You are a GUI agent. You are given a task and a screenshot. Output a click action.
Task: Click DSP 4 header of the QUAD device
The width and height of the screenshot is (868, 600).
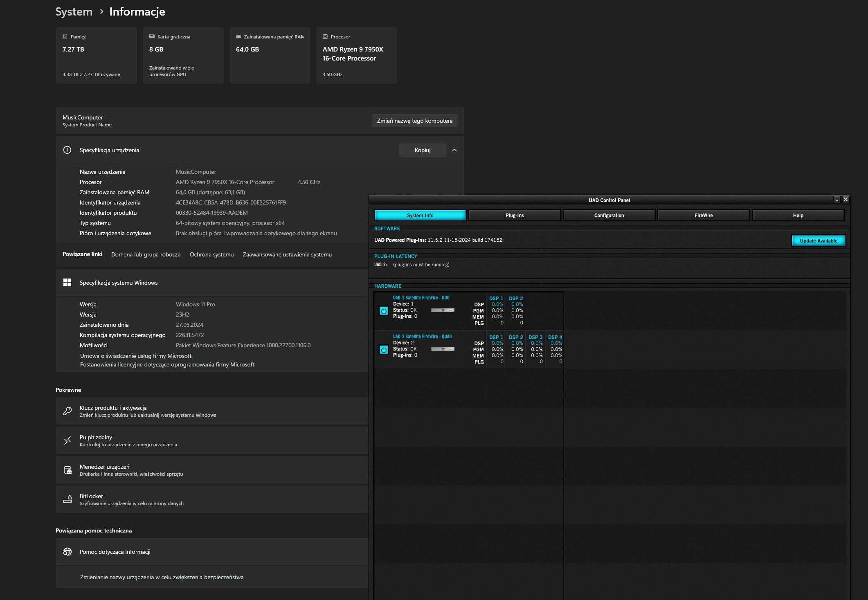[x=555, y=337]
